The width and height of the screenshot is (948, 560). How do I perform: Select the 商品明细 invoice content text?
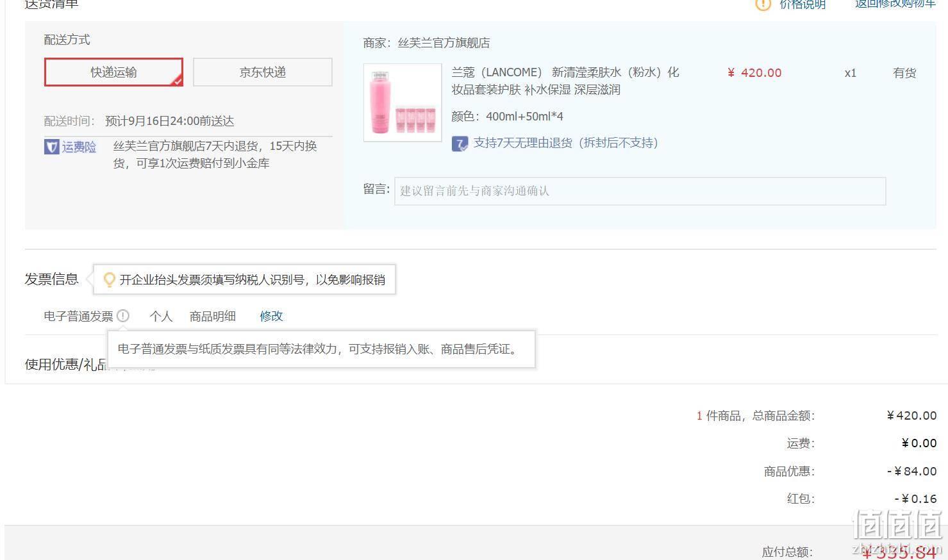coord(213,316)
